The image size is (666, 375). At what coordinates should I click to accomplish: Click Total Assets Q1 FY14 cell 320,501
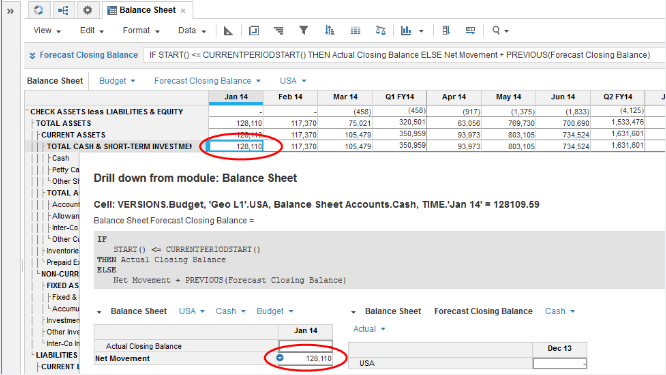click(x=400, y=123)
